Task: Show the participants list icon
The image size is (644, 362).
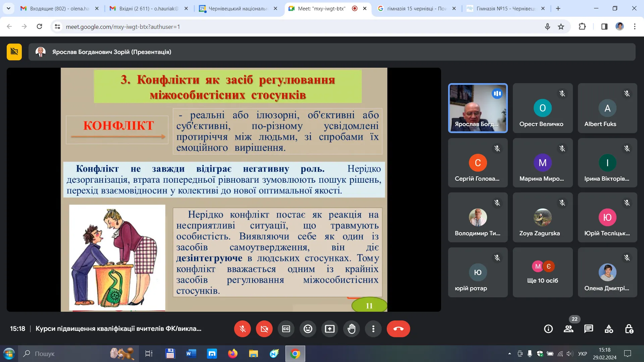Action: 569,329
